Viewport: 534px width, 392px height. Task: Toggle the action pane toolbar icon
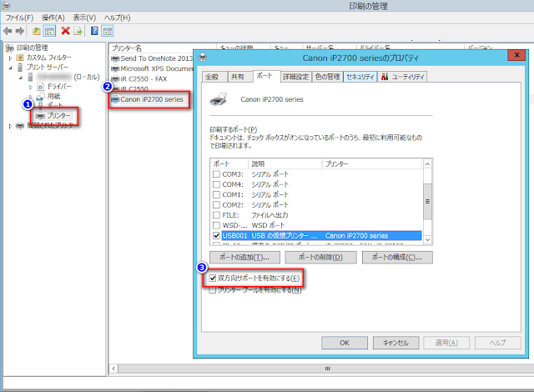(x=108, y=32)
